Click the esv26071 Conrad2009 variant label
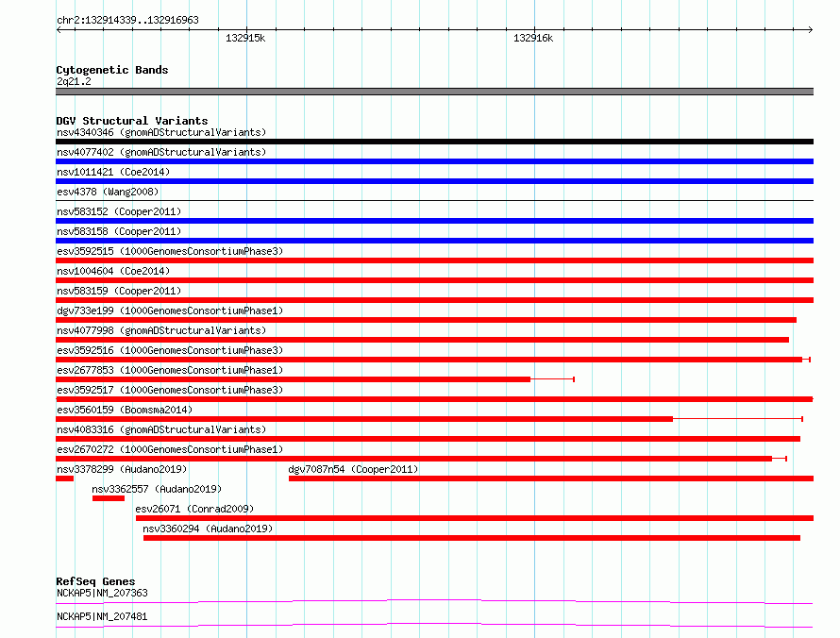 coord(194,509)
